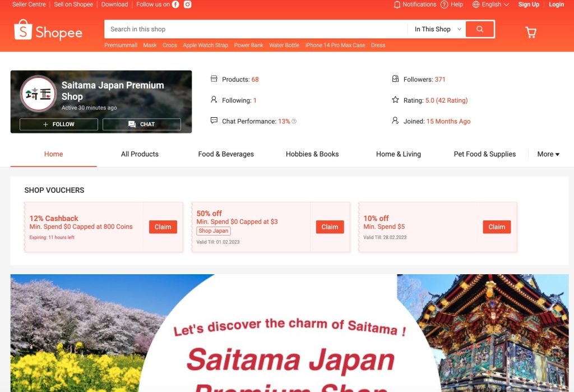Open the Pet Food & Supplies tab

point(485,154)
